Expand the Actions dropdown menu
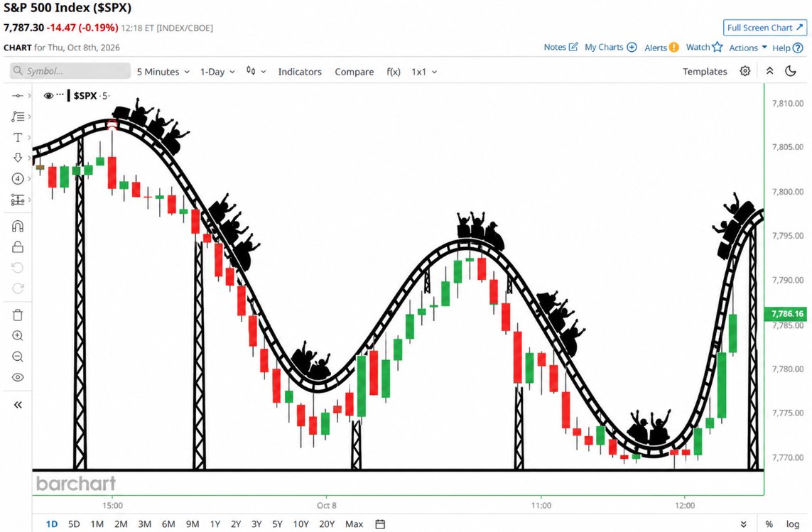Screen dimensions: 812x532 click(748, 48)
